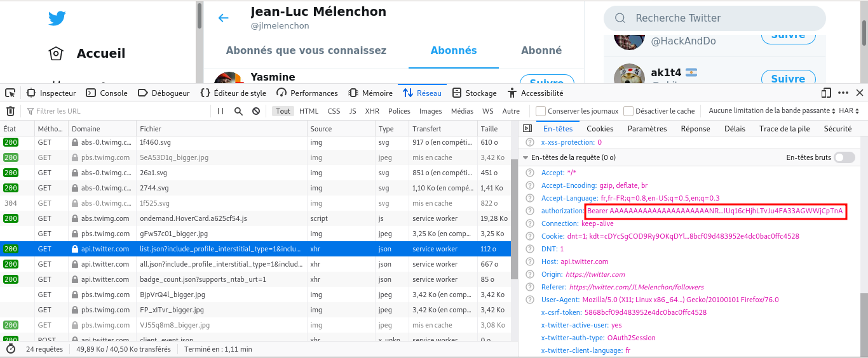Follow @HackAndDo with the Suivre button
868x358 pixels.
788,37
